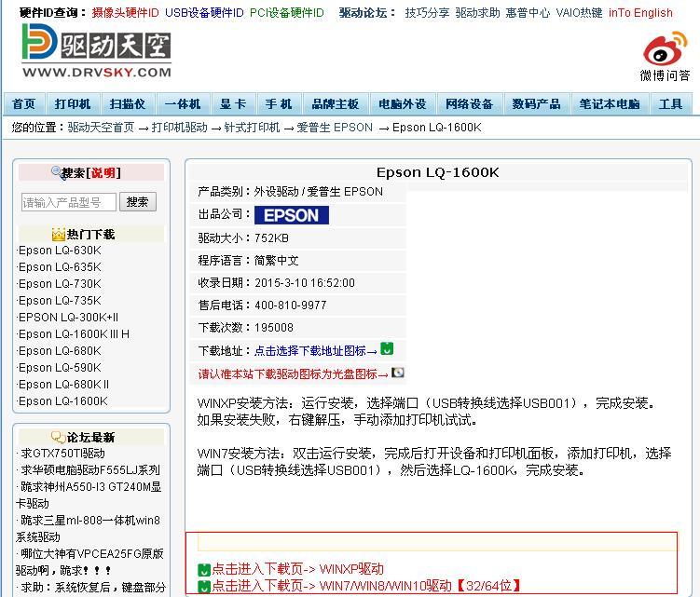Click the 摄像头硬件ID link
This screenshot has height=597, width=700.
click(125, 13)
